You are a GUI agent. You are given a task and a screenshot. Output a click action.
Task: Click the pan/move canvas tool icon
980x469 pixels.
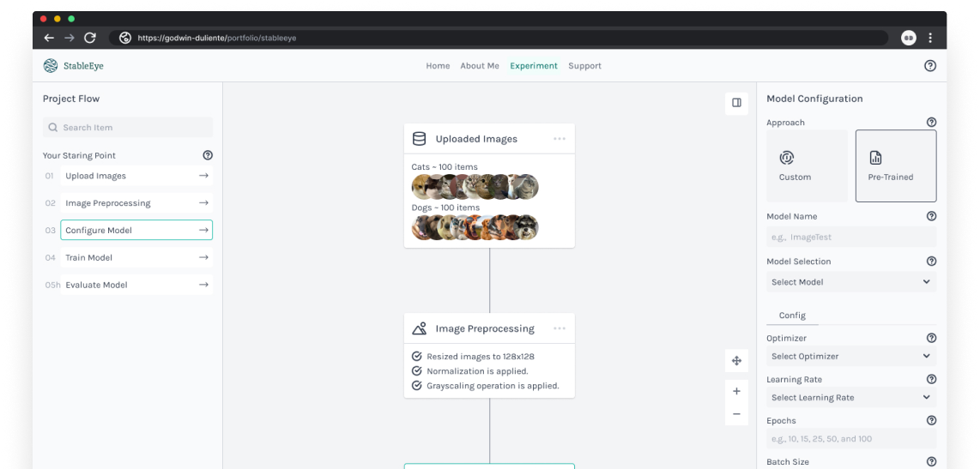(x=736, y=361)
